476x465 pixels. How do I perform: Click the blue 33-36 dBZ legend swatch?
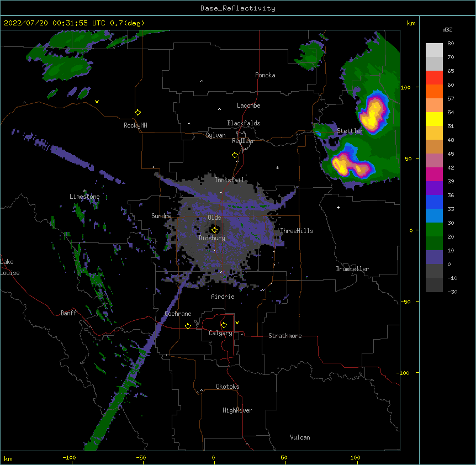click(x=434, y=202)
